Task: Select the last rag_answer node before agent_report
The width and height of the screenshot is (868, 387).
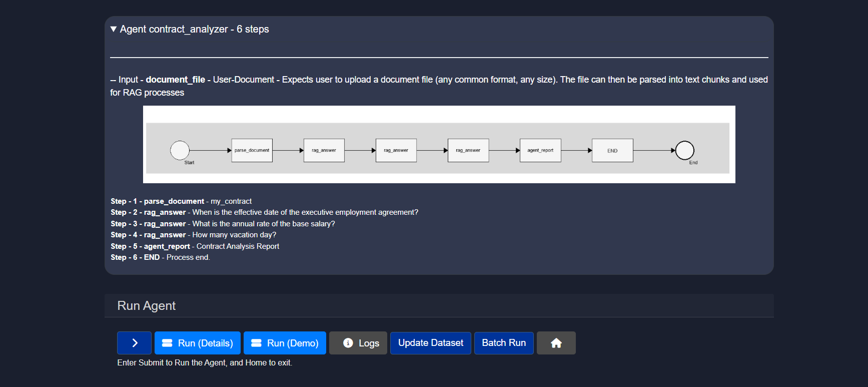Action: pos(468,150)
